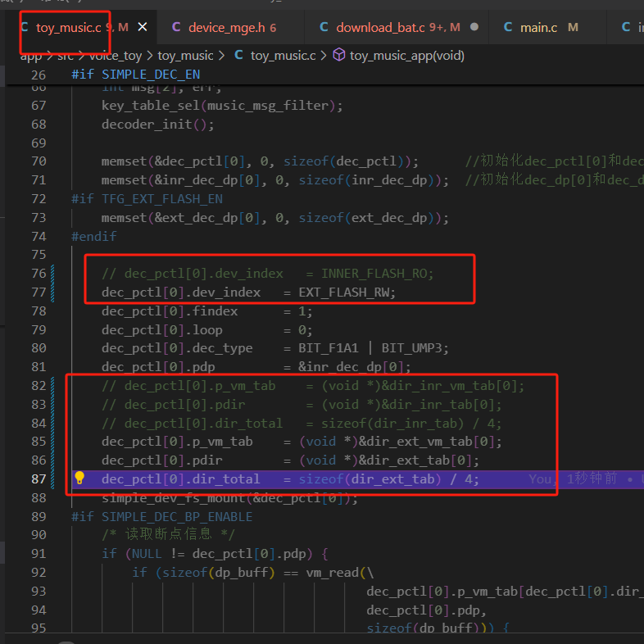Click unsaved dot on download_bat.c tab
The width and height of the screenshot is (644, 644).
coord(474,27)
